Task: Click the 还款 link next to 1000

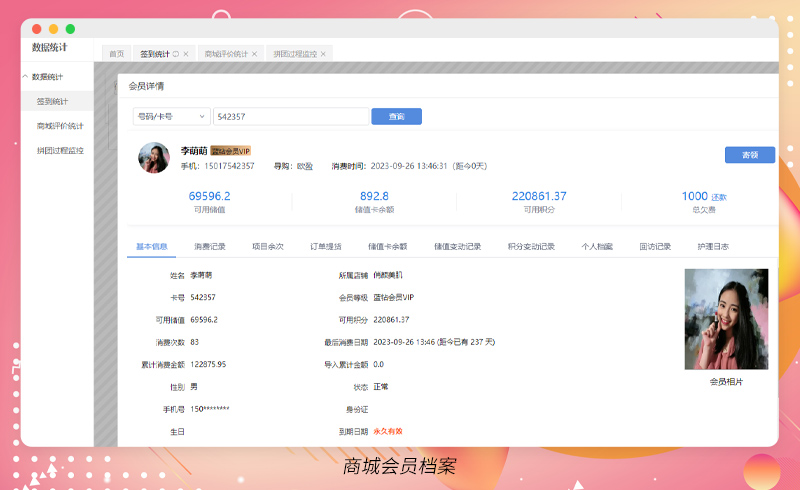Action: tap(719, 197)
